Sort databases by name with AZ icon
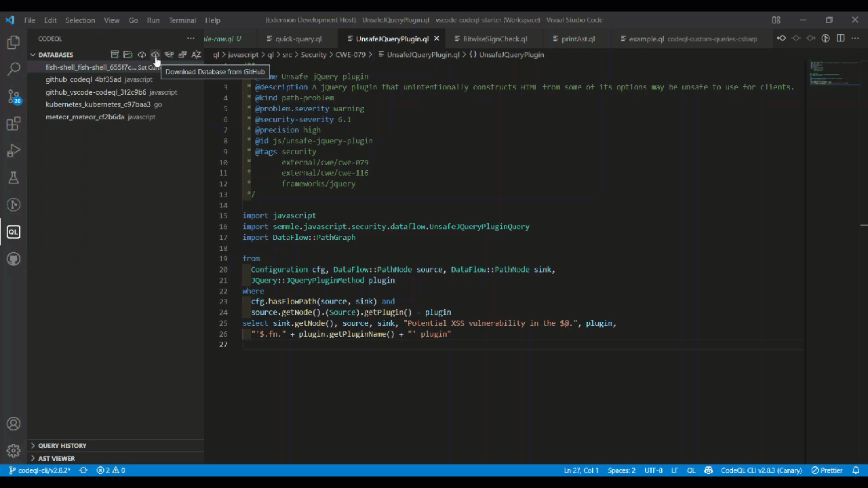This screenshot has height=488, width=868. pyautogui.click(x=196, y=54)
